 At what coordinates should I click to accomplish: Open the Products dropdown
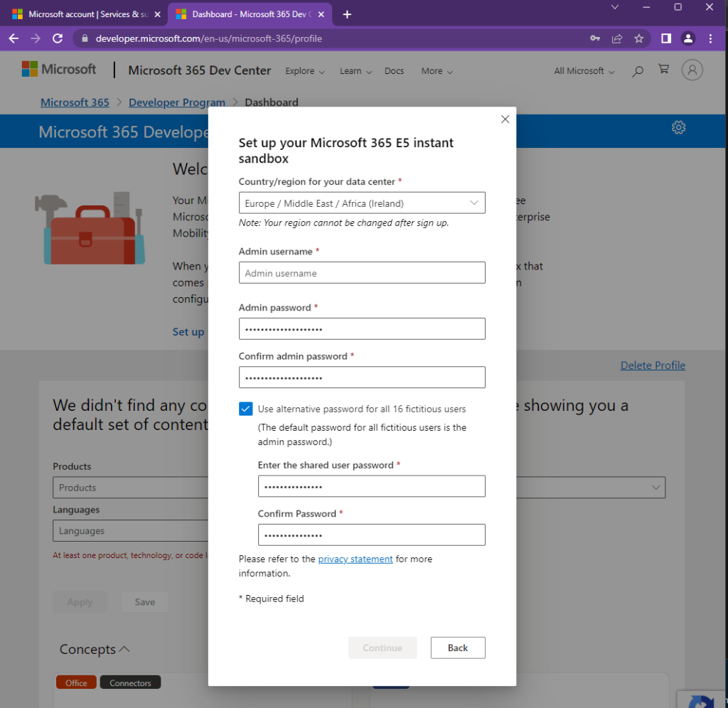click(x=131, y=488)
